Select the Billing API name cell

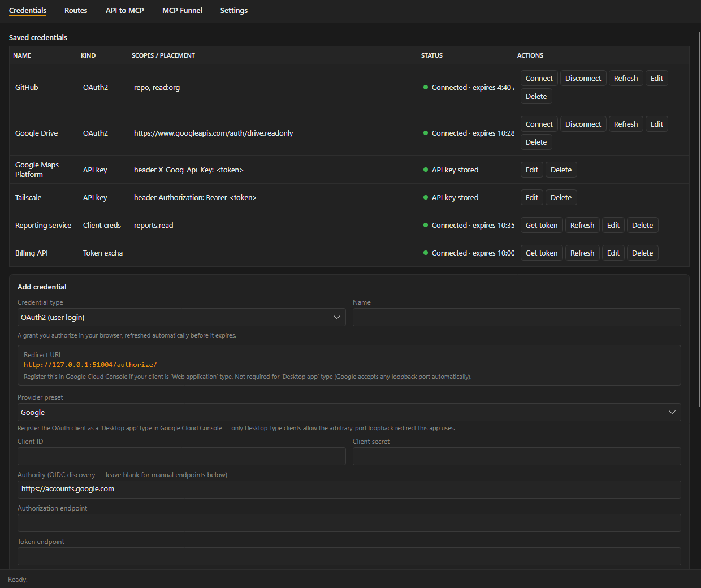click(x=32, y=253)
